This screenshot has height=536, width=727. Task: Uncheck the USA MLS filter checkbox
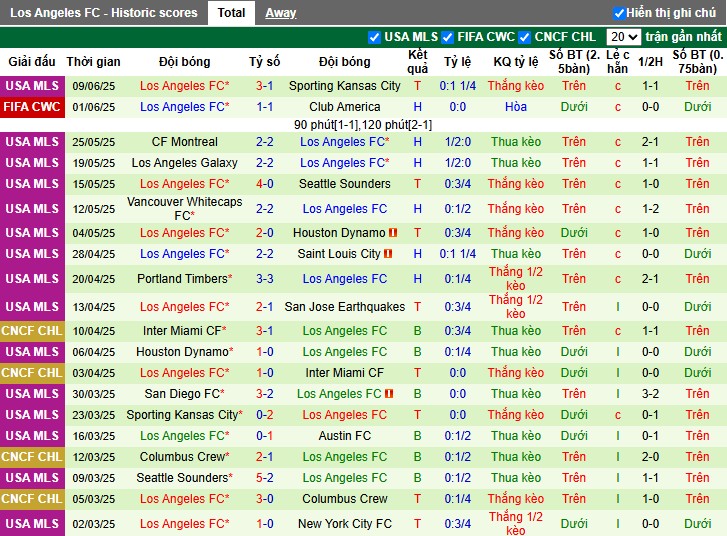pyautogui.click(x=374, y=37)
